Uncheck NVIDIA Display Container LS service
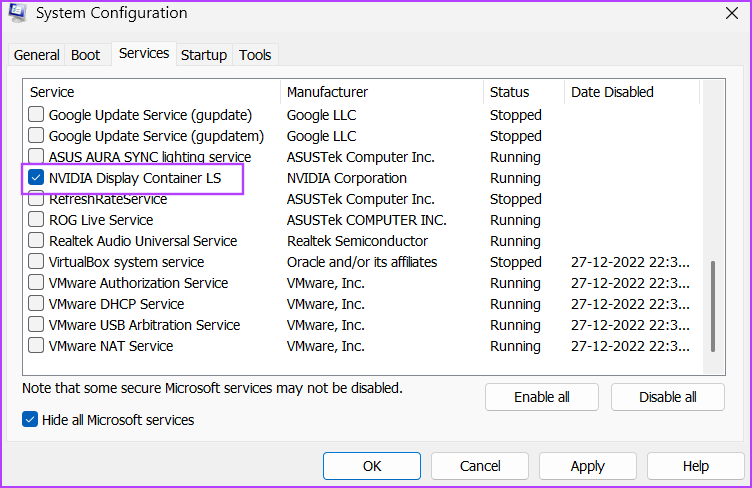Viewport: 752px width, 488px height. (36, 177)
